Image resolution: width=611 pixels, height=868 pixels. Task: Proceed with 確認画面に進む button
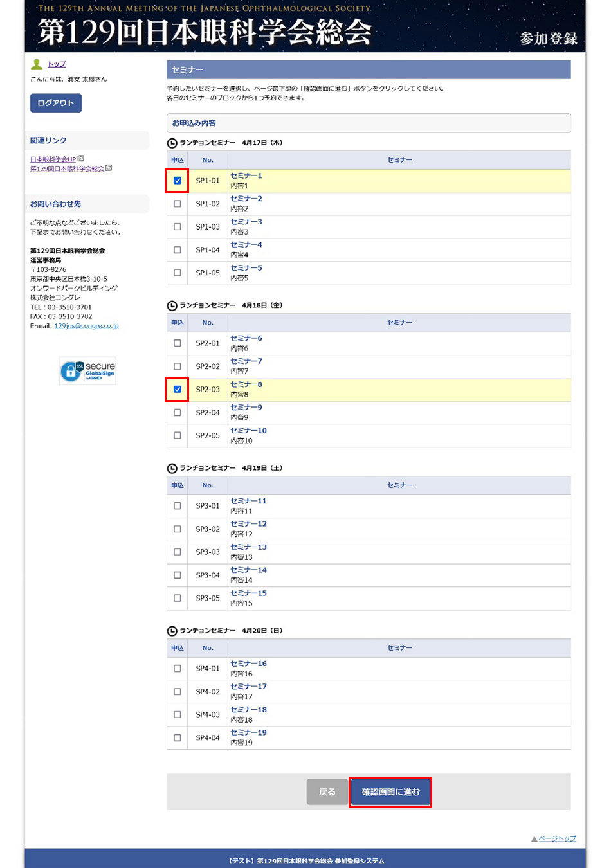[x=390, y=792]
